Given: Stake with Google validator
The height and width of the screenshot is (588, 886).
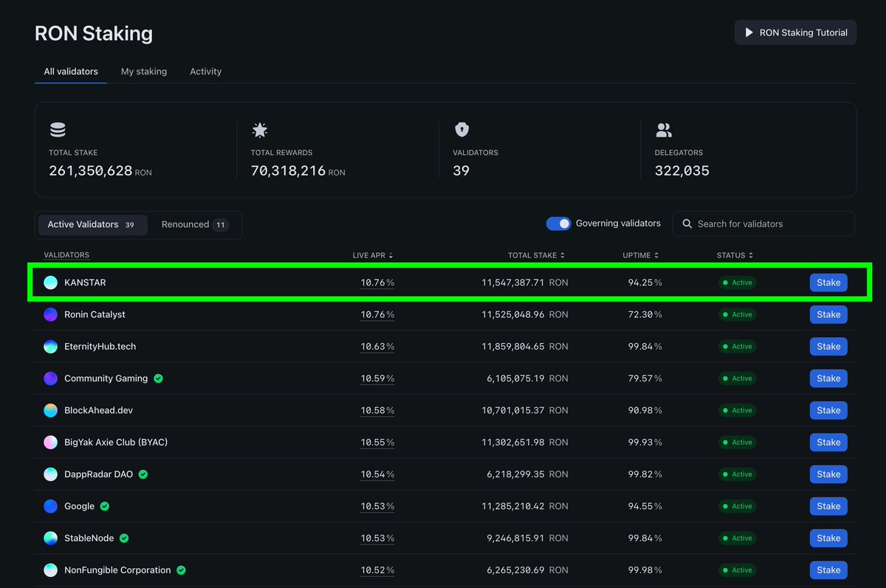Looking at the screenshot, I should [828, 506].
